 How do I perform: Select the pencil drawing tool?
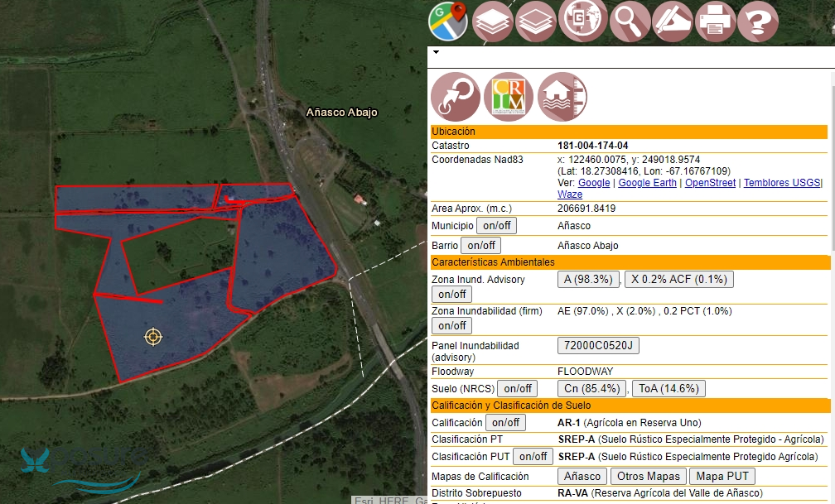tap(672, 21)
